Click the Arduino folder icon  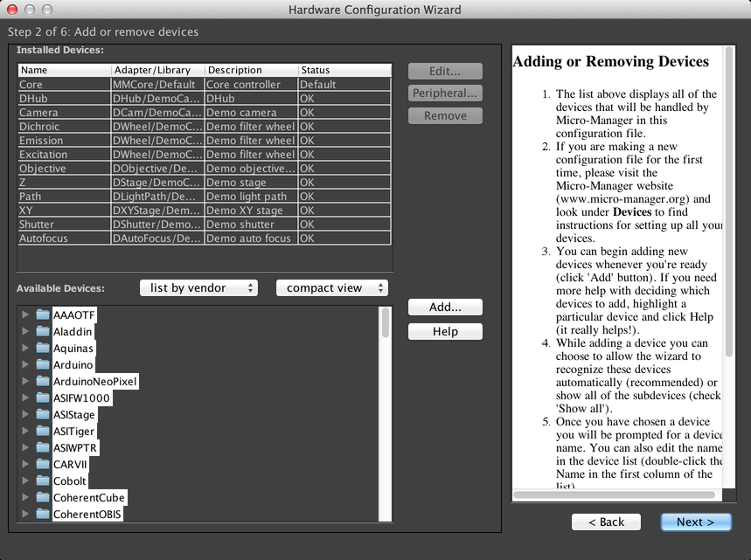coord(43,364)
